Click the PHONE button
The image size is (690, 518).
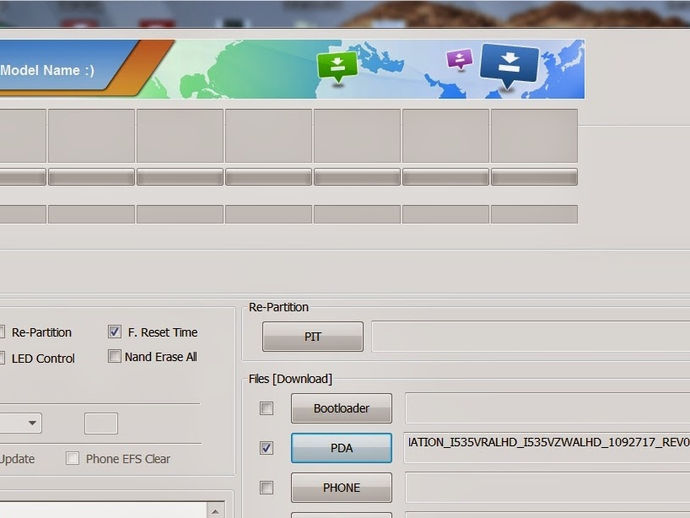341,488
